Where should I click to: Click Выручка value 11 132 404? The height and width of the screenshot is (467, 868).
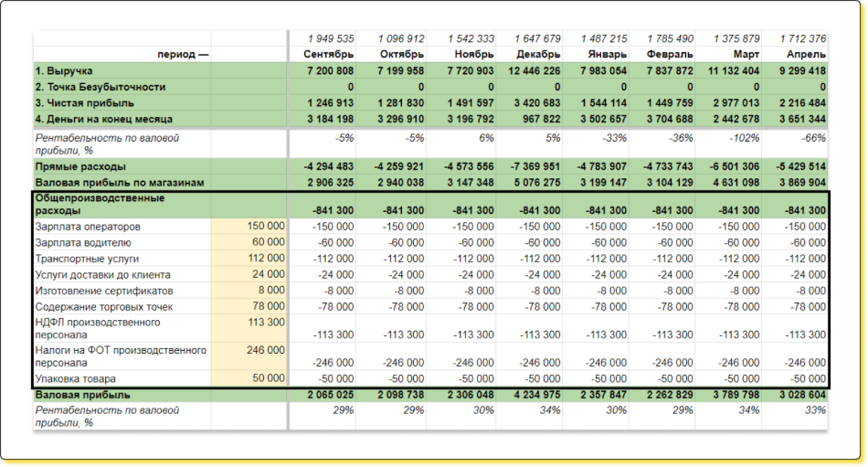click(734, 71)
